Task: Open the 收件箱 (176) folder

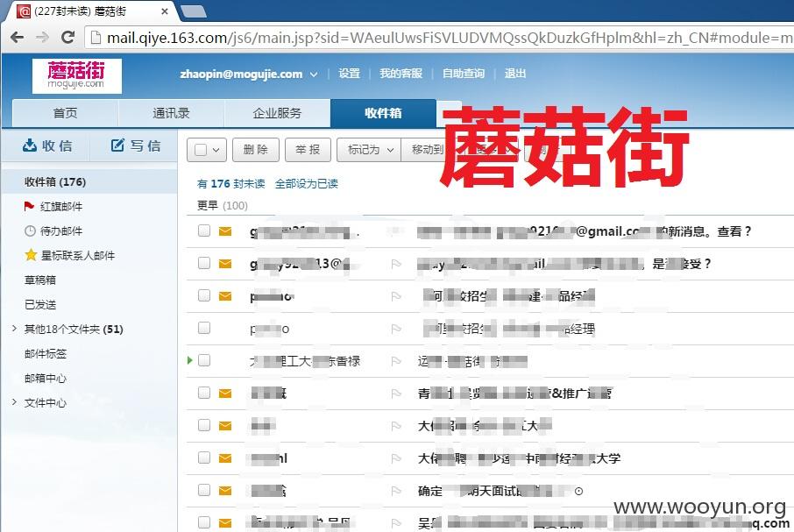Action: click(89, 181)
